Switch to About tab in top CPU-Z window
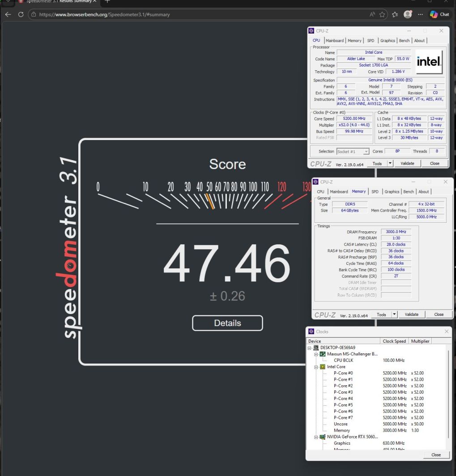 tap(419, 40)
